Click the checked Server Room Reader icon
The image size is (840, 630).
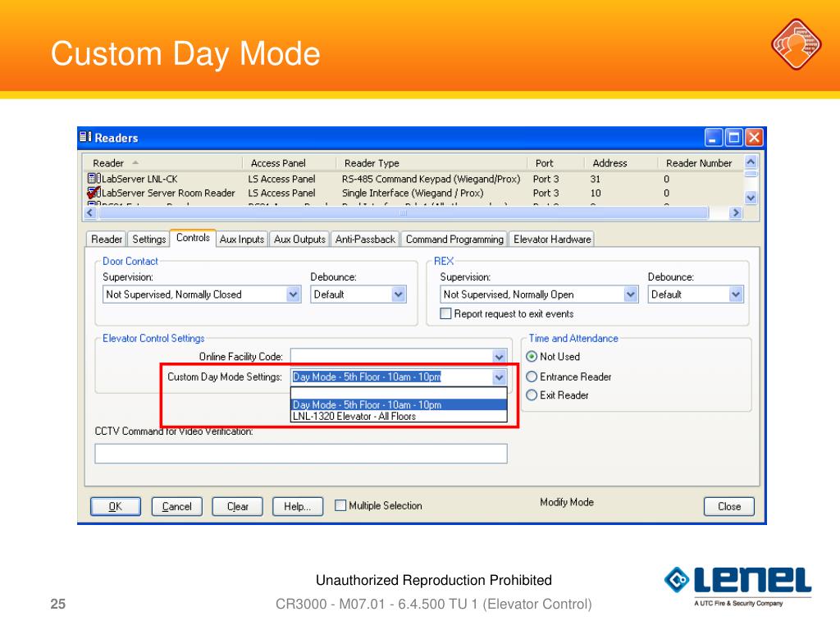[94, 192]
